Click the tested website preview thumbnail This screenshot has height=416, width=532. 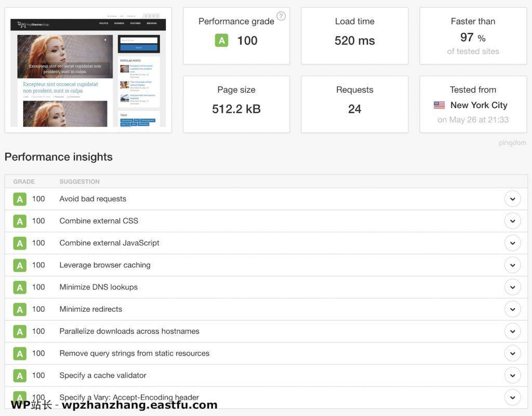coord(88,69)
